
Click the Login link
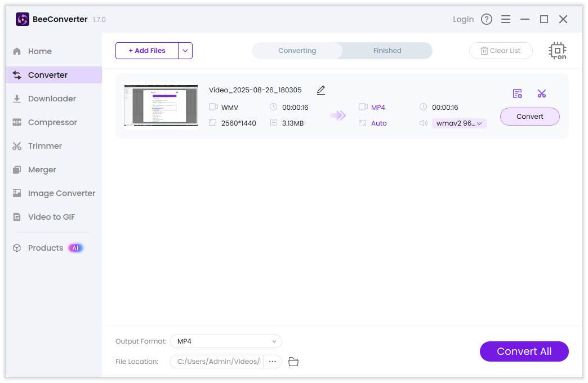463,19
